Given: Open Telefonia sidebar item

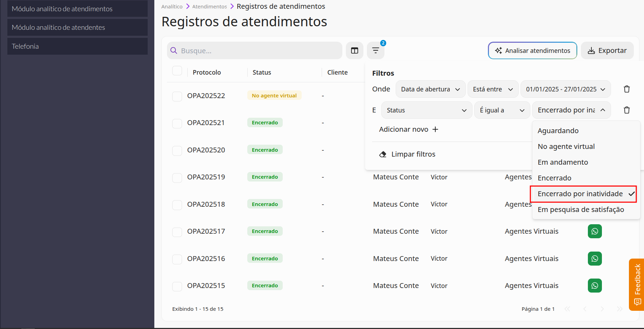Looking at the screenshot, I should coord(78,46).
